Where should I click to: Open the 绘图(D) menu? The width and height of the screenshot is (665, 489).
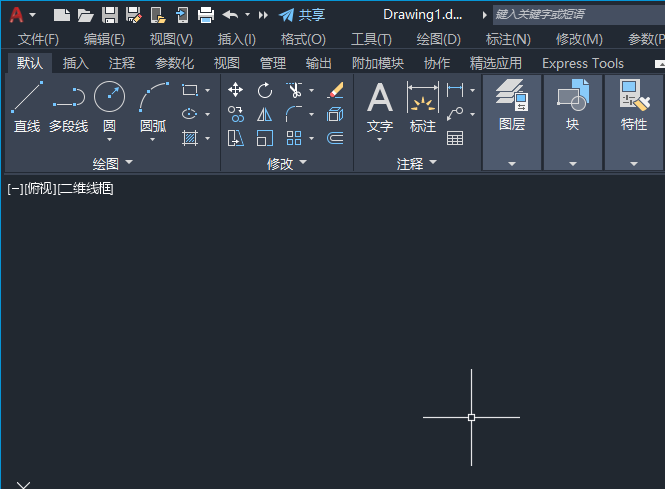[x=439, y=39]
